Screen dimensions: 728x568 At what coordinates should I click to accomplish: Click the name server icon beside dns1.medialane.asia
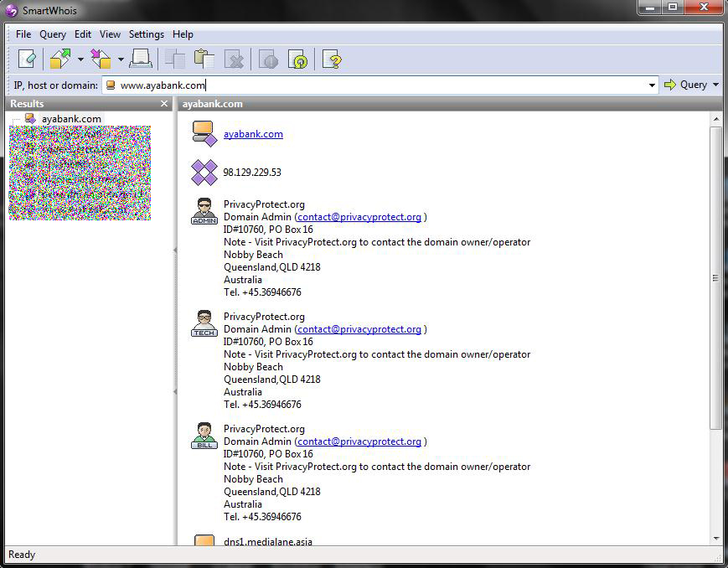tap(204, 540)
